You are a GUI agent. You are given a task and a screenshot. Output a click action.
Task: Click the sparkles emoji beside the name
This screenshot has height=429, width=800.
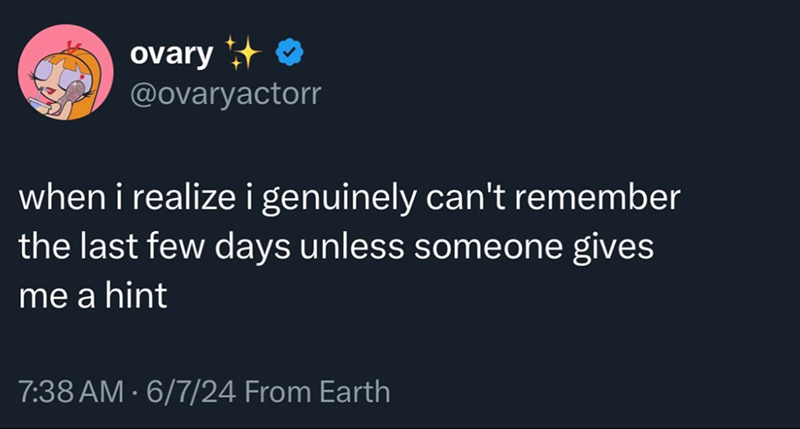(241, 53)
